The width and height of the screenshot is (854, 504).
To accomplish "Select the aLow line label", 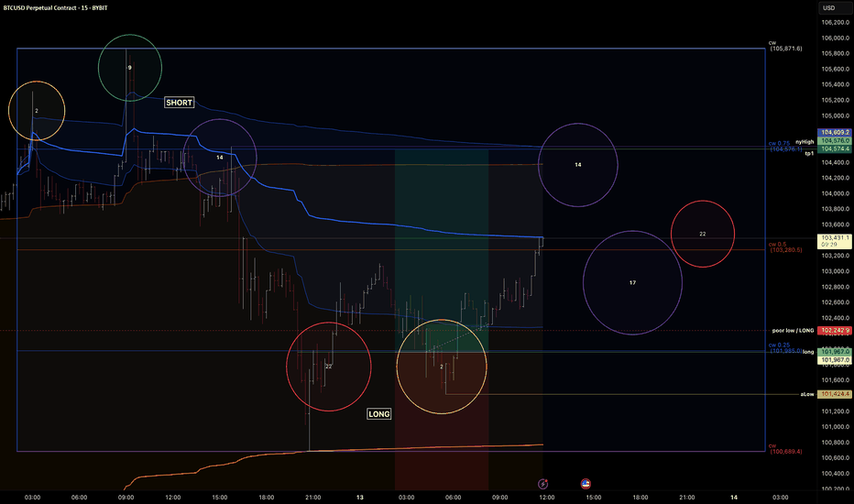I will pyautogui.click(x=807, y=394).
